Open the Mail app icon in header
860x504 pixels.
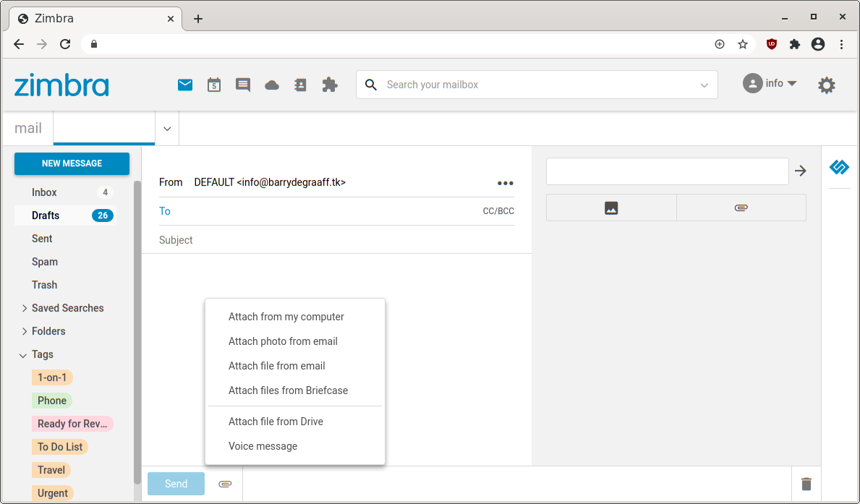(185, 85)
